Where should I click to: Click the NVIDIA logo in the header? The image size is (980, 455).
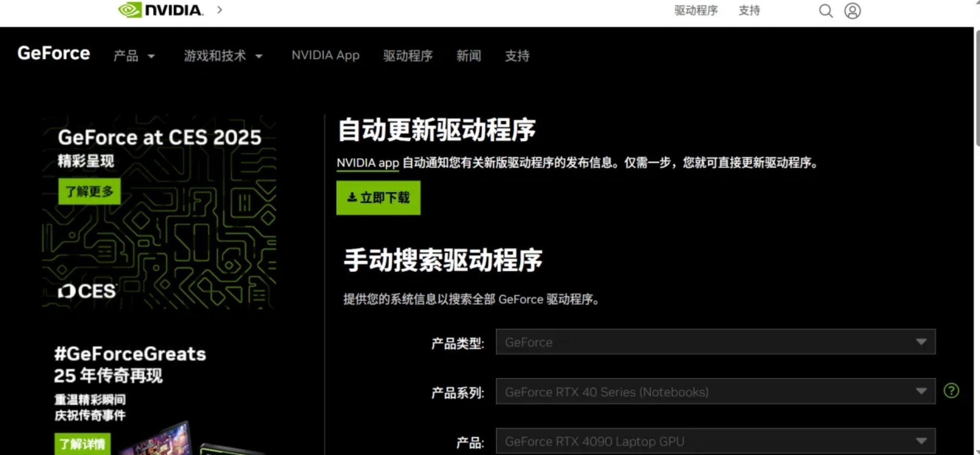[161, 10]
